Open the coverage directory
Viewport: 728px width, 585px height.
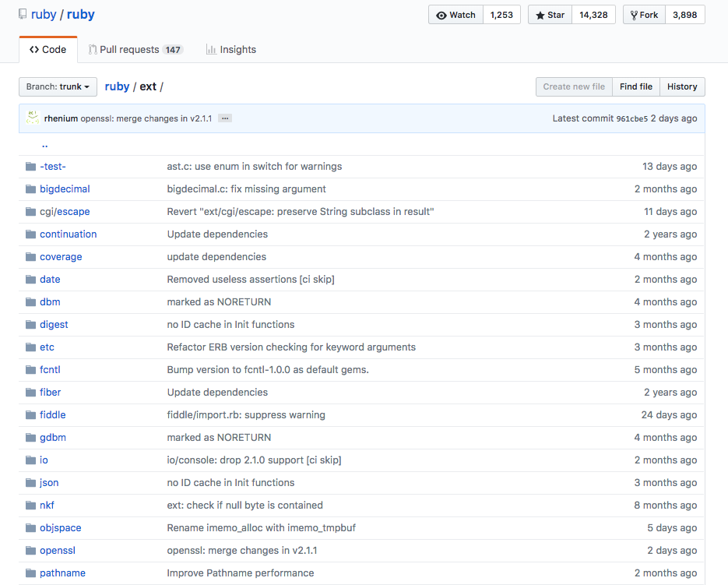tap(61, 257)
